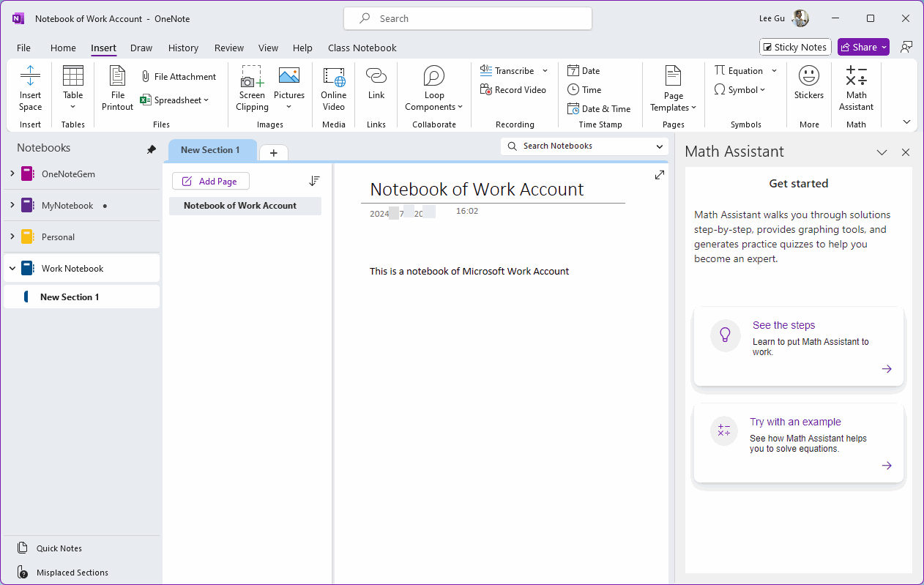
Task: Expand the page to full view
Action: click(x=660, y=175)
